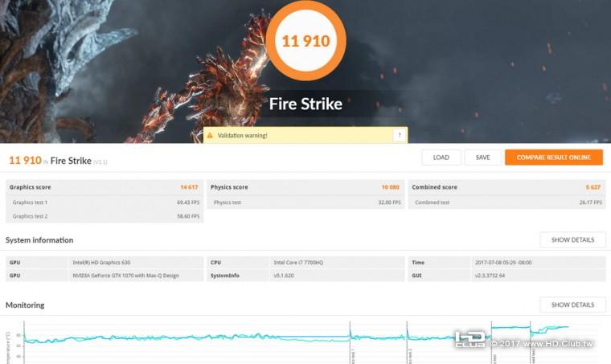Select the Combined score row
The height and width of the screenshot is (364, 611).
pyautogui.click(x=507, y=187)
